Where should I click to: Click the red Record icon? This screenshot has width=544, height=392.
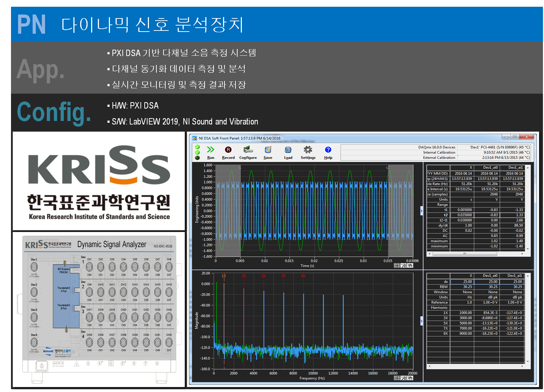point(228,150)
